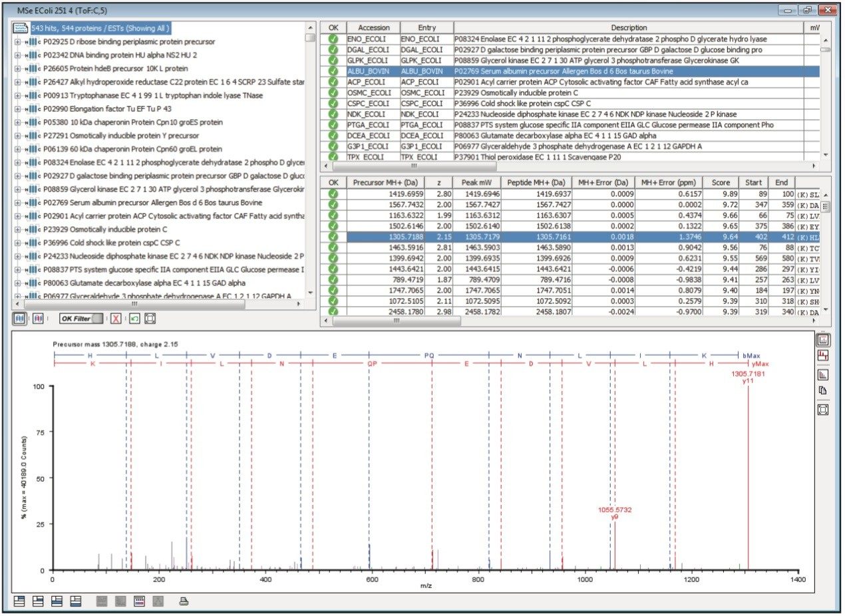
Task: Select the red-and-blue spectrum view icon left of OK Filter
Action: point(39,319)
